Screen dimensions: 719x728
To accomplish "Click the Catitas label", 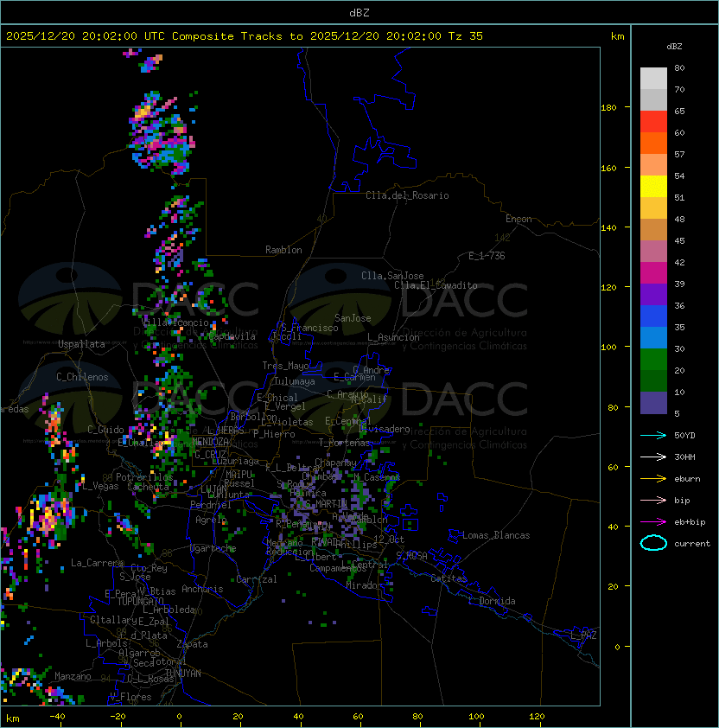I will click(449, 578).
